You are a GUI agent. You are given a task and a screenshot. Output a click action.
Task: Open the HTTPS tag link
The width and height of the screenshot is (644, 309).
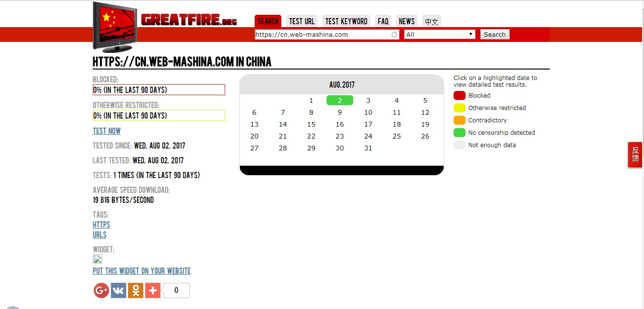coord(101,225)
